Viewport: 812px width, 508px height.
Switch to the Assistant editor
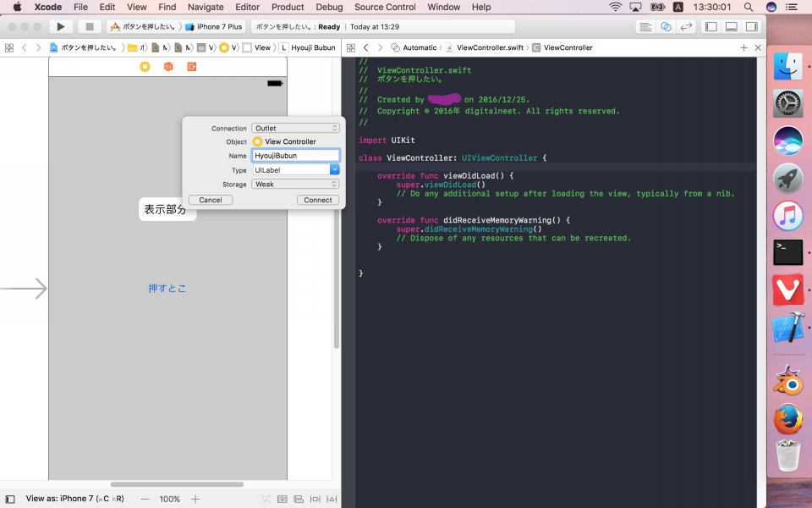tap(666, 27)
